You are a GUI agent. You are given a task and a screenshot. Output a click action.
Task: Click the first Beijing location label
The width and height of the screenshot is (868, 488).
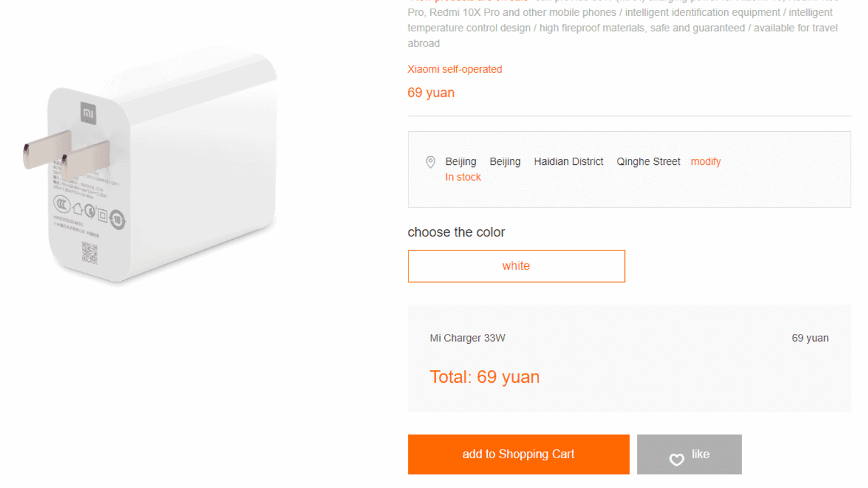click(461, 162)
